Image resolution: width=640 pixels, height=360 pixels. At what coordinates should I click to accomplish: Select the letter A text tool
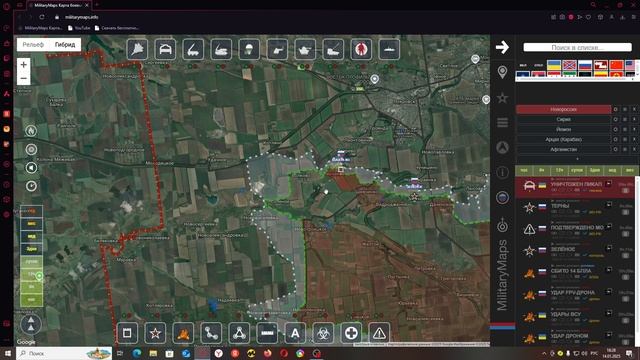(295, 333)
